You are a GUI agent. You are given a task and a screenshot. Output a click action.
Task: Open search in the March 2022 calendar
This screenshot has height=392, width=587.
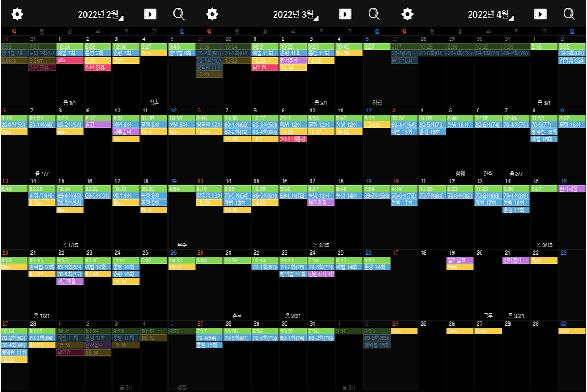374,14
